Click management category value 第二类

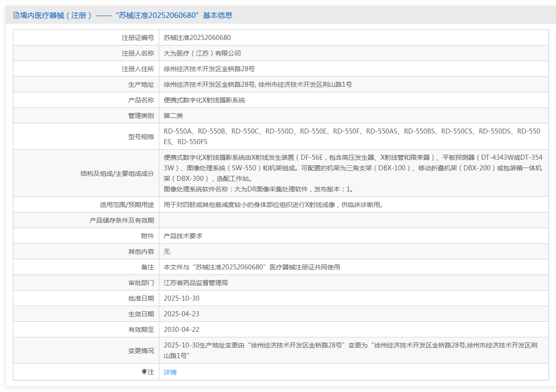pos(173,116)
